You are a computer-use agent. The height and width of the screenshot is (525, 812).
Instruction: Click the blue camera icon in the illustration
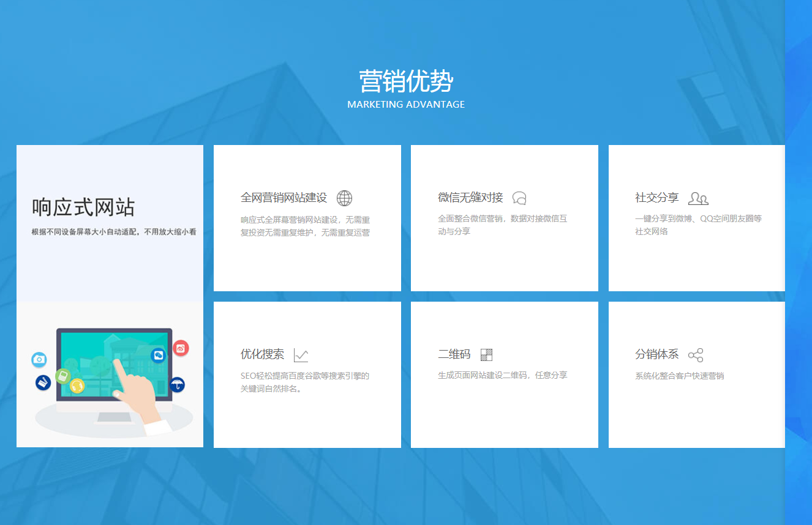pyautogui.click(x=39, y=360)
